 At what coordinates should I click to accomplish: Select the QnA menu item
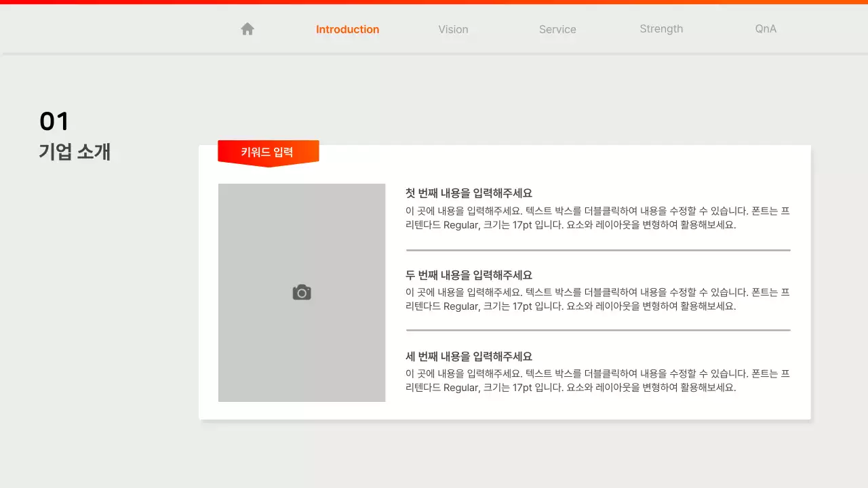click(765, 29)
